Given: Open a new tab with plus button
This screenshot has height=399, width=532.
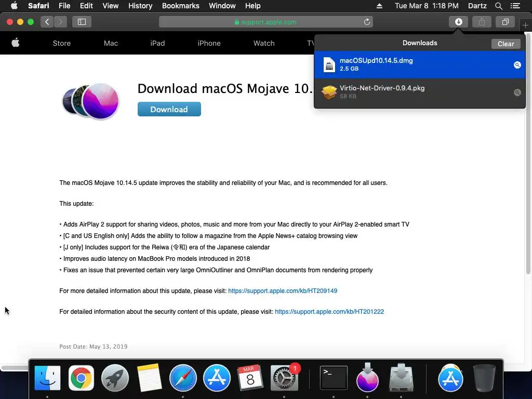Looking at the screenshot, I should pyautogui.click(x=525, y=25).
